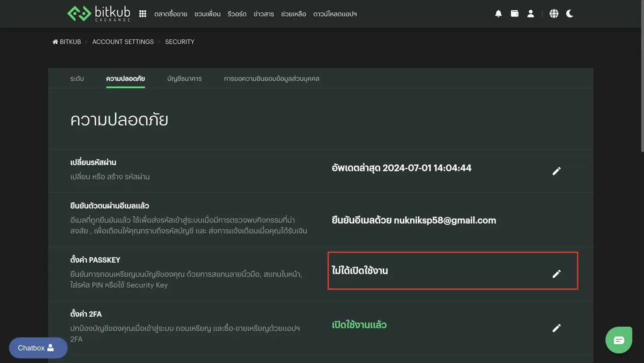
Task: Click the Bitkub Exchange logo
Action: 99,13
